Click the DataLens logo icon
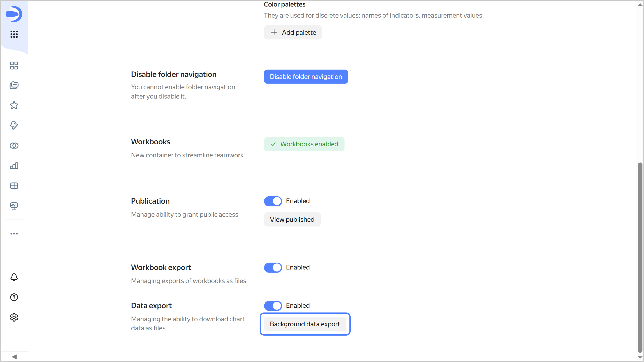Image resolution: width=644 pixels, height=362 pixels. tap(14, 14)
